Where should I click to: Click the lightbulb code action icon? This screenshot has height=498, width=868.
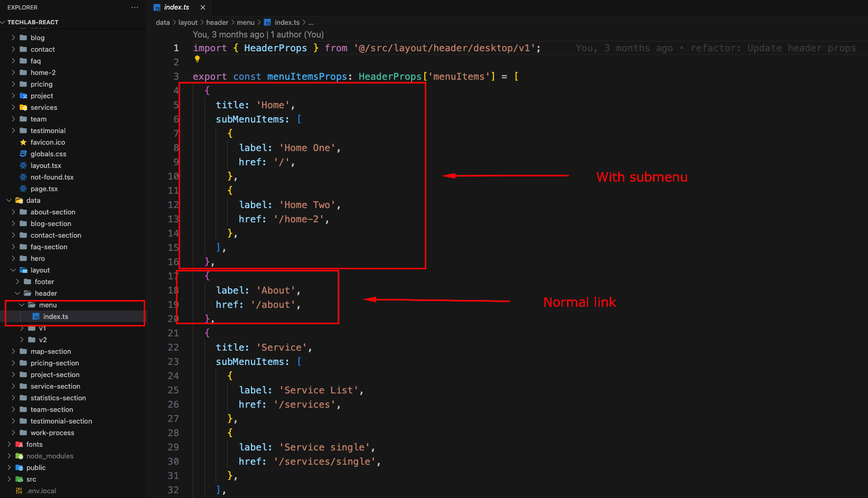197,59
